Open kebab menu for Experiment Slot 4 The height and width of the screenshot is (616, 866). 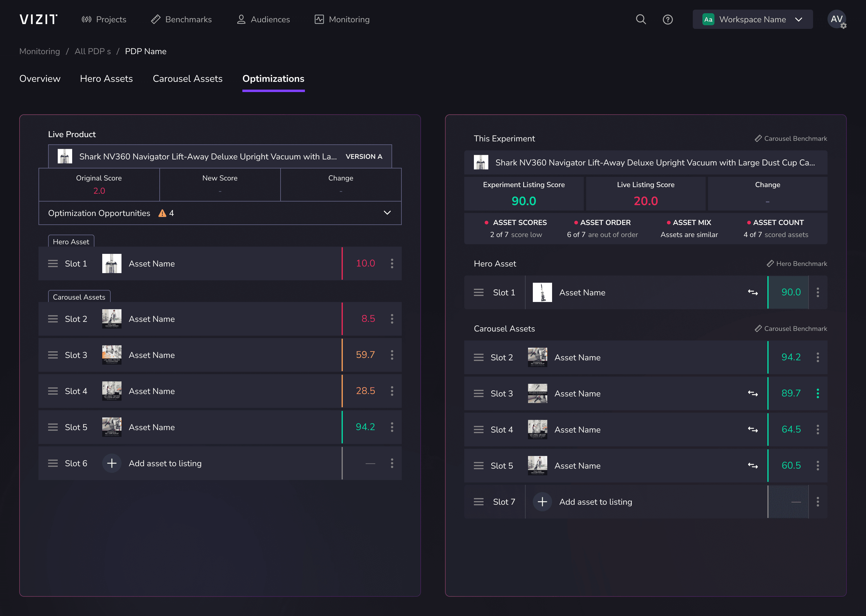tap(818, 430)
